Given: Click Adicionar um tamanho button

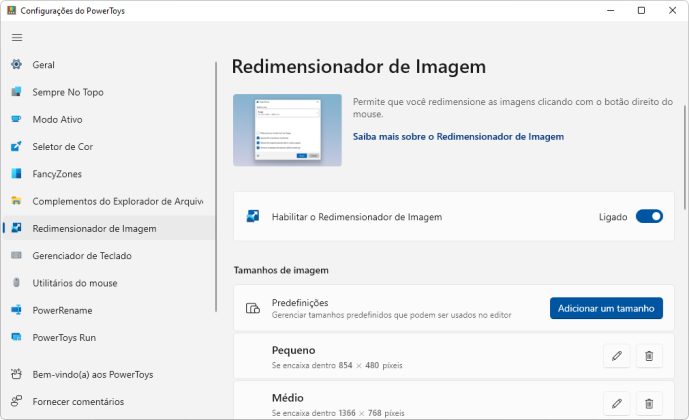Looking at the screenshot, I should tap(606, 308).
